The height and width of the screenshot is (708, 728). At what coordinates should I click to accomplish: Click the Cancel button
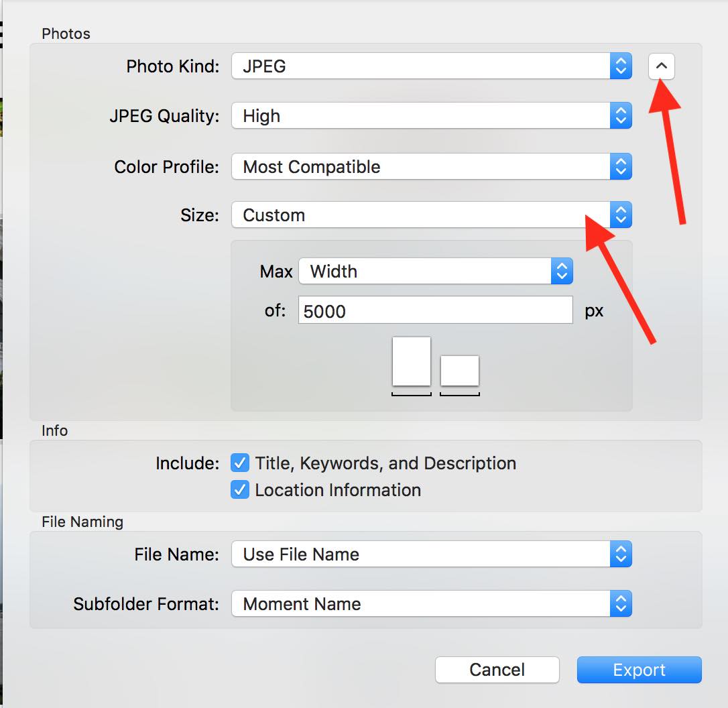pyautogui.click(x=497, y=670)
